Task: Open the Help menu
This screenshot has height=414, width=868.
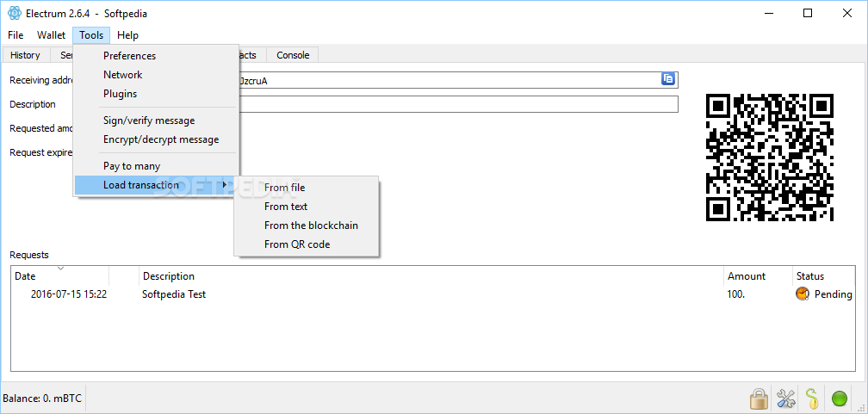Action: (127, 35)
